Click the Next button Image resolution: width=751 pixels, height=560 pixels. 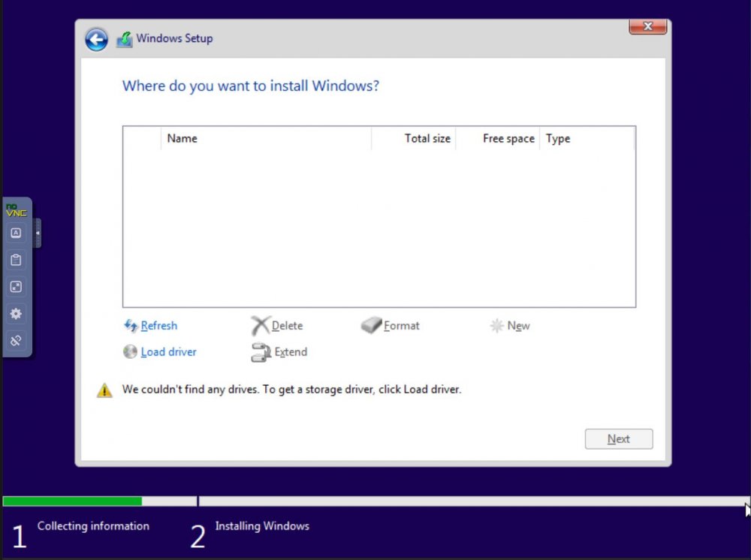[618, 439]
